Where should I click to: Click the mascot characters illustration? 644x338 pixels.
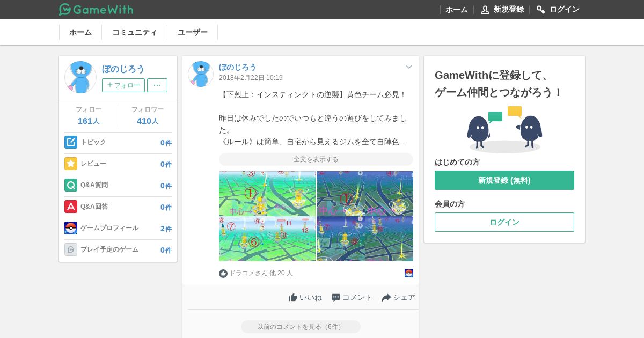point(505,129)
